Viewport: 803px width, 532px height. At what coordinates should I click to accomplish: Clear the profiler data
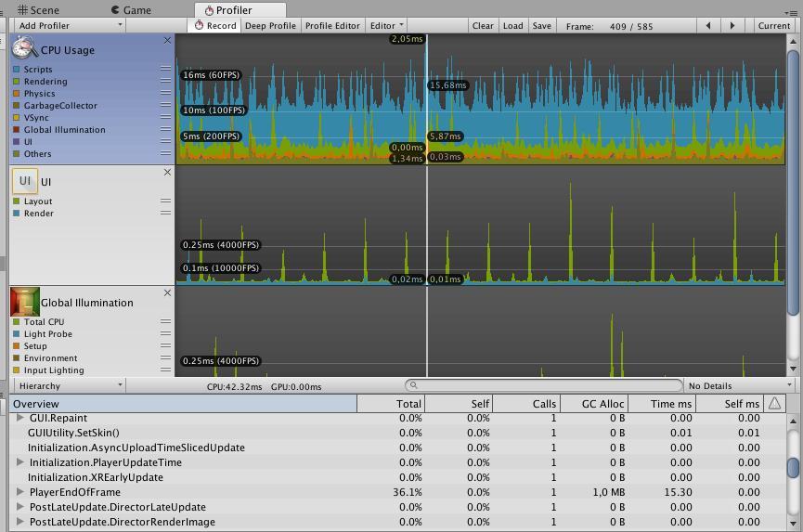tap(483, 26)
